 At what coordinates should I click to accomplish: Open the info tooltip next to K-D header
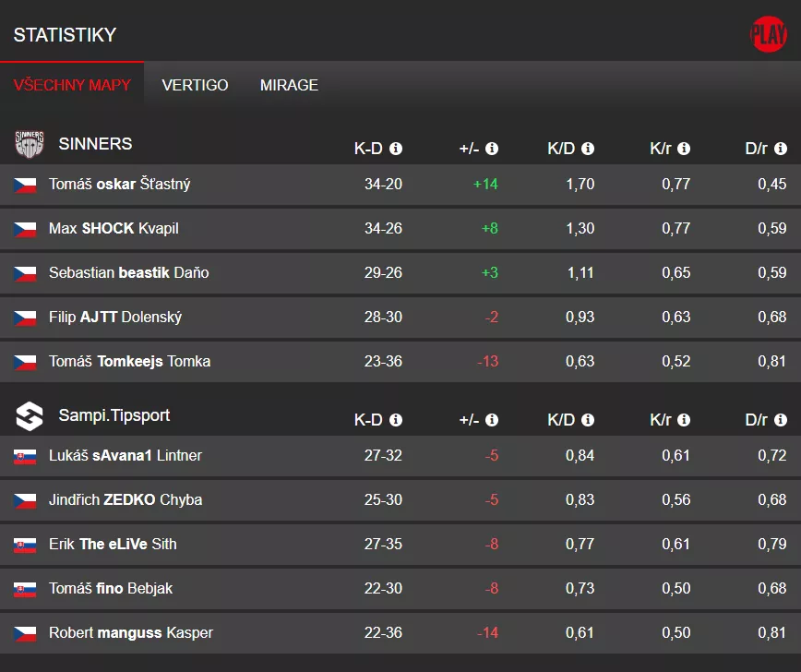point(396,148)
